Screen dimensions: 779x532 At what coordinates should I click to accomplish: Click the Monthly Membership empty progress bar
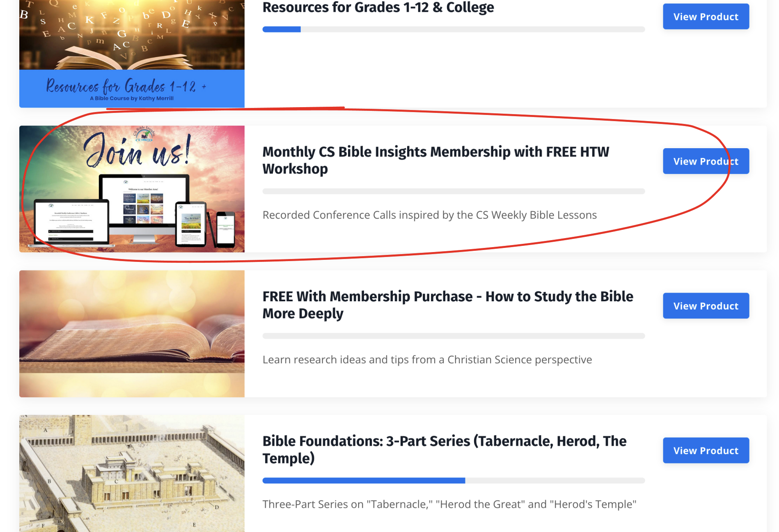[454, 191]
